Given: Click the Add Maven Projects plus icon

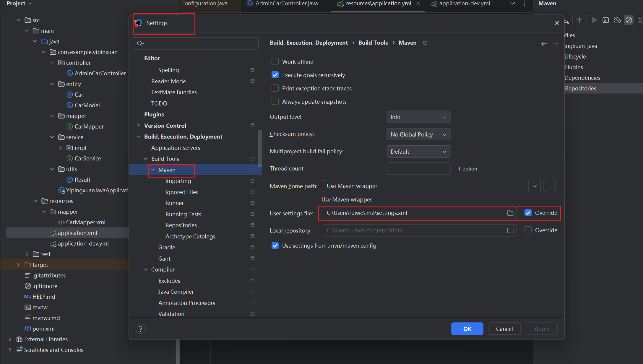Looking at the screenshot, I should point(579,20).
